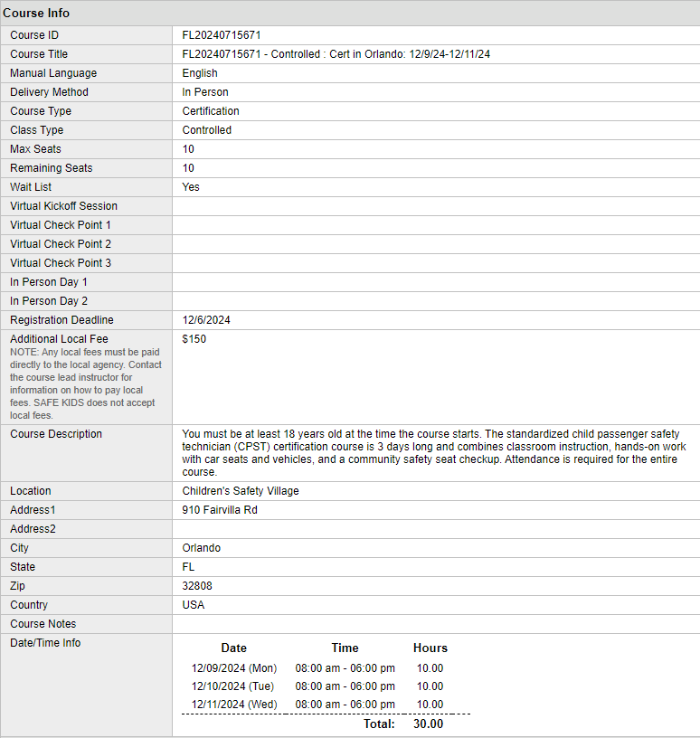Click the Tuesday time 08:00 am - 06:00 pm
Image resolution: width=700 pixels, height=738 pixels.
(x=345, y=686)
